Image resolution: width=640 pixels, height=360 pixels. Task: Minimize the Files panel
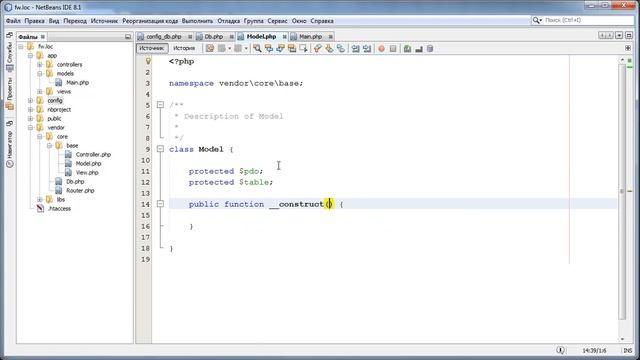[x=128, y=37]
